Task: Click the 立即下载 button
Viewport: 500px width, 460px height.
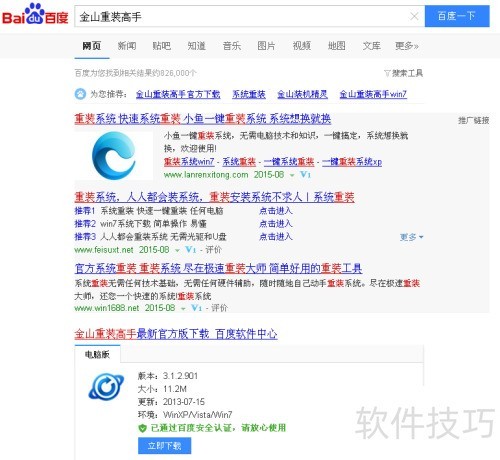Action: 165,446
